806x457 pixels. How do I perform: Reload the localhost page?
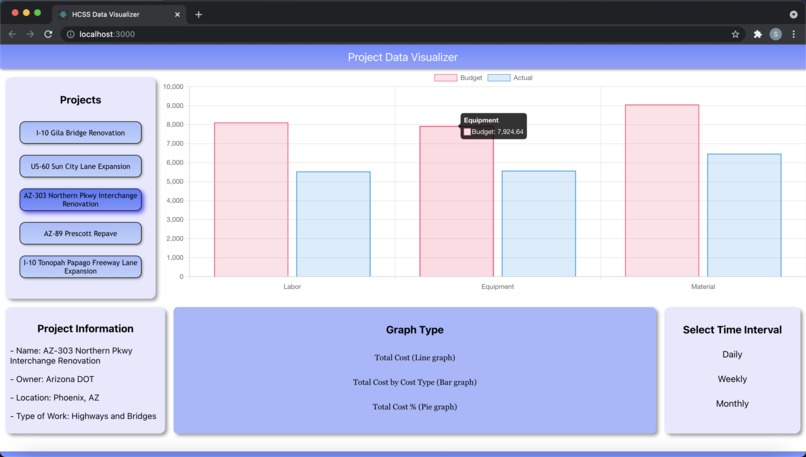pos(48,34)
